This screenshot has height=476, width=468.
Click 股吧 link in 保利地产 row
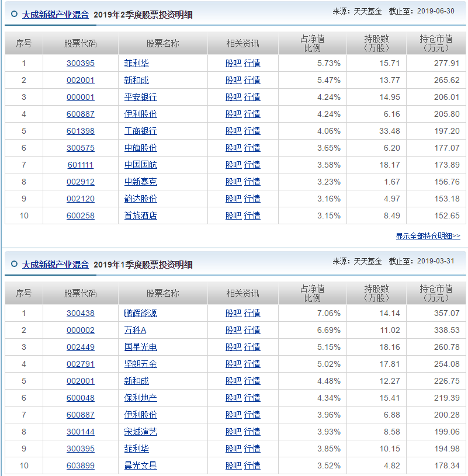click(x=234, y=398)
